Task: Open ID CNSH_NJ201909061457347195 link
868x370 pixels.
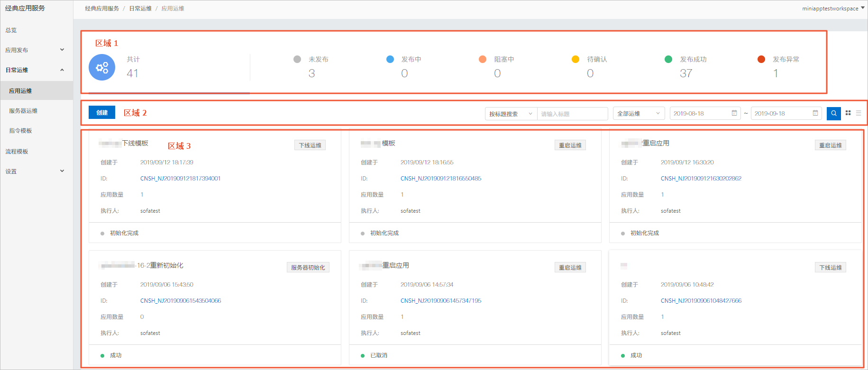Action: [x=441, y=301]
